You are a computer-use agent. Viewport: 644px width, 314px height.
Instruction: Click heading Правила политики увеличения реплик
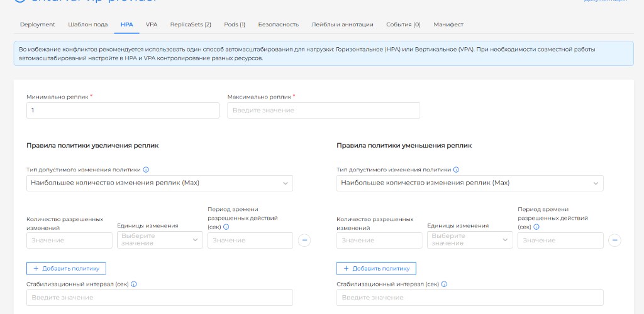tap(92, 146)
